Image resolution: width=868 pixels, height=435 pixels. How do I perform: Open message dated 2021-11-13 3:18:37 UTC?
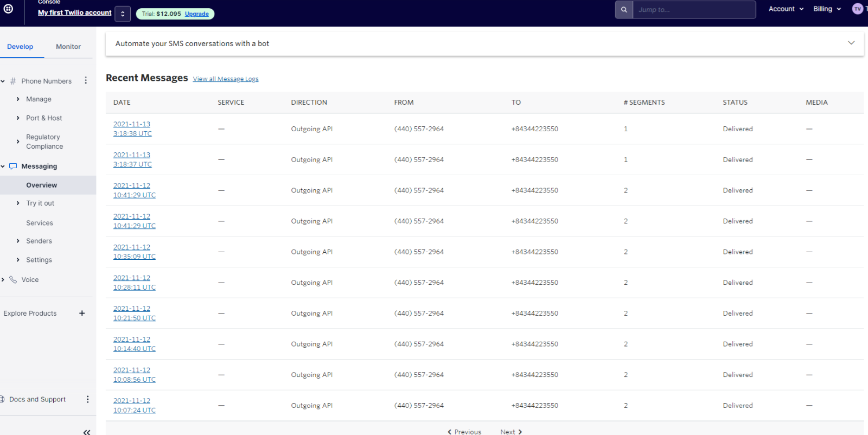tap(132, 159)
